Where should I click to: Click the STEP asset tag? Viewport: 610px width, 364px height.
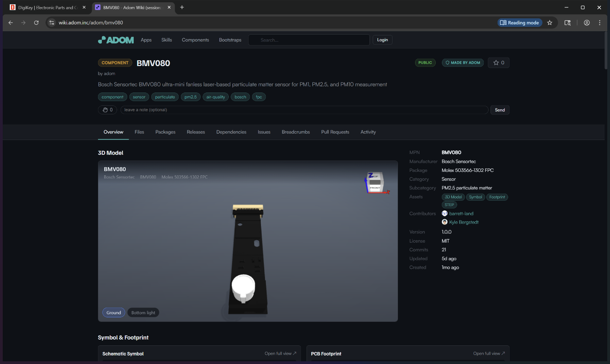pos(449,205)
